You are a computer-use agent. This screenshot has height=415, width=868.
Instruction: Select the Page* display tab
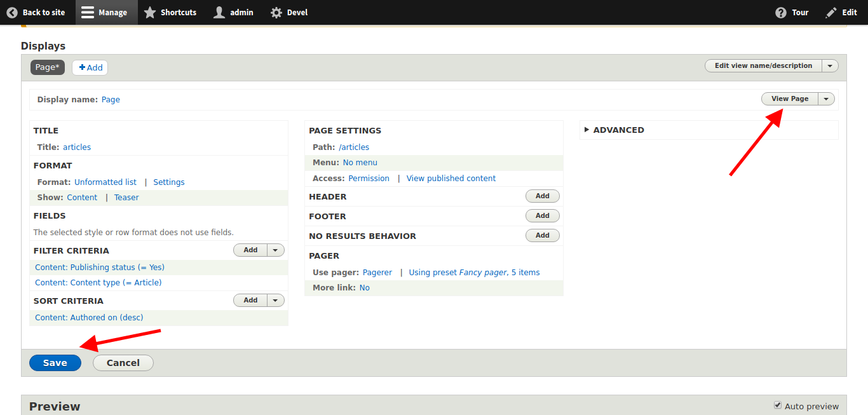click(x=47, y=67)
